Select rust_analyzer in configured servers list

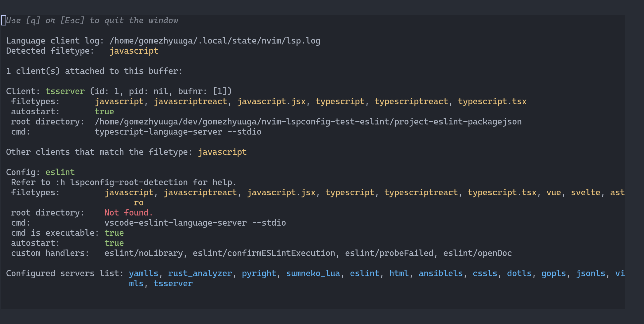200,273
